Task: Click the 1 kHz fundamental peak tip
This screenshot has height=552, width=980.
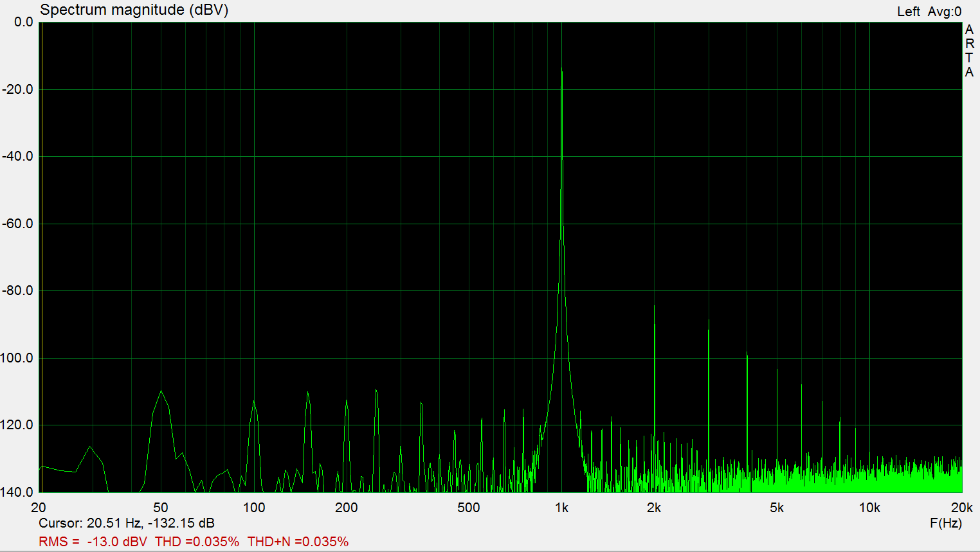Action: 562,69
